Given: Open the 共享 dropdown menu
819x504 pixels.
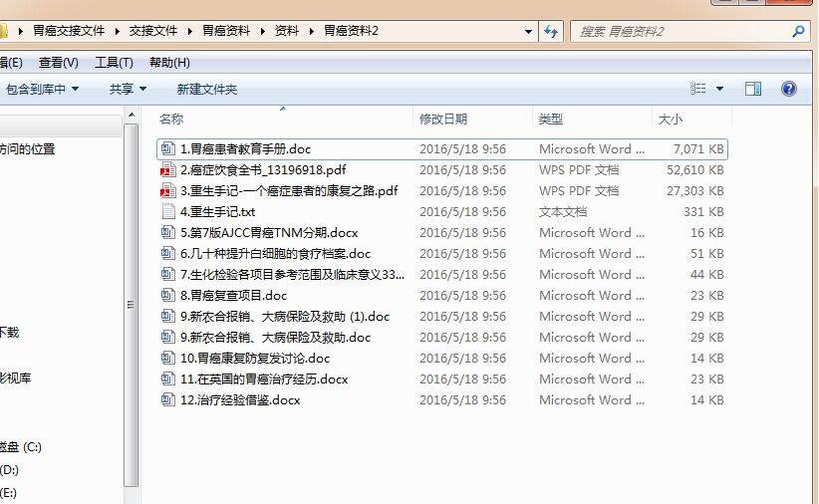Looking at the screenshot, I should click(x=128, y=90).
